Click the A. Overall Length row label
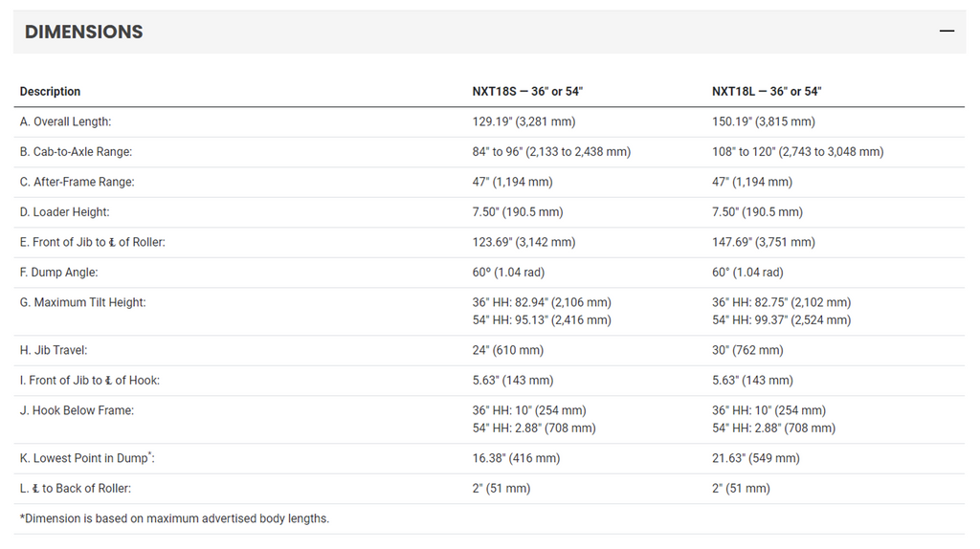The height and width of the screenshot is (549, 980). [66, 121]
